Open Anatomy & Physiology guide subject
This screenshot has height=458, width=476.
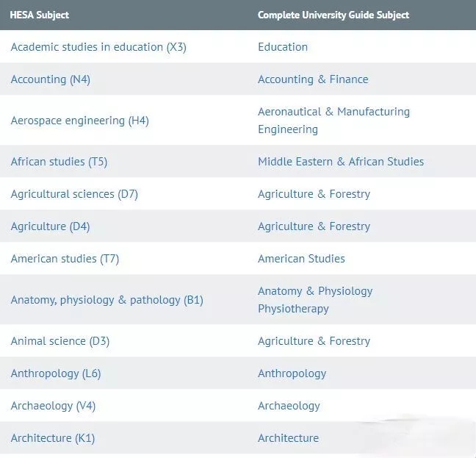(x=315, y=291)
